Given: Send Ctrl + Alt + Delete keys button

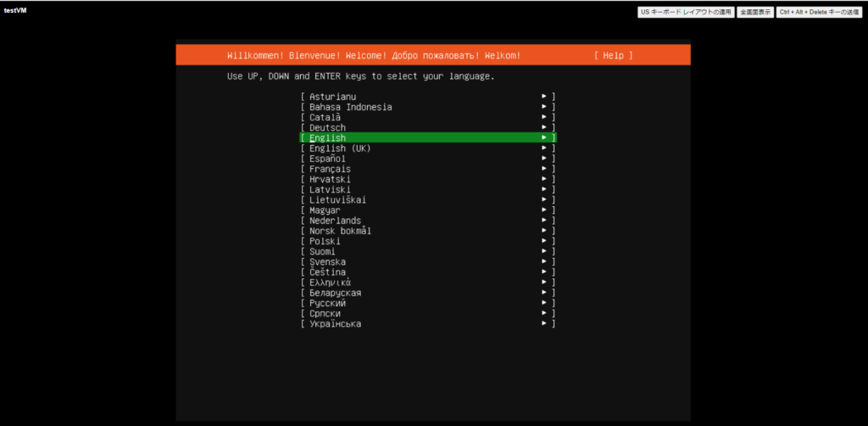Looking at the screenshot, I should (819, 12).
